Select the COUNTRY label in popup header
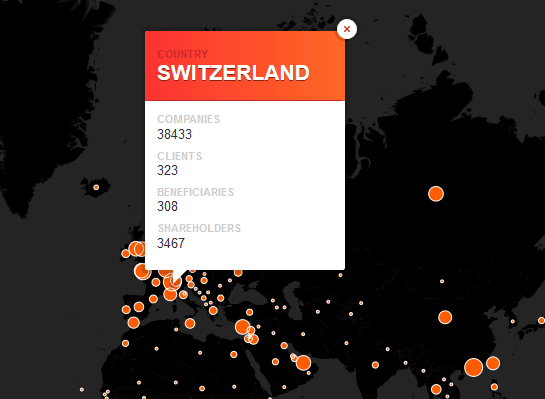 click(x=183, y=54)
